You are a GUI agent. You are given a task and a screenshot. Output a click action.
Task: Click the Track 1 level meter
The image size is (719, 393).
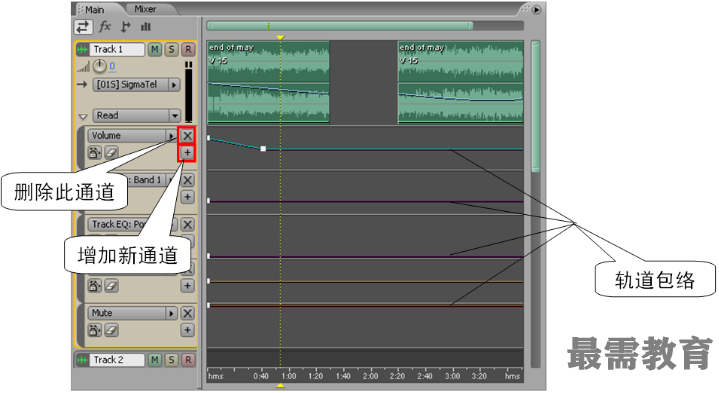pyautogui.click(x=188, y=92)
